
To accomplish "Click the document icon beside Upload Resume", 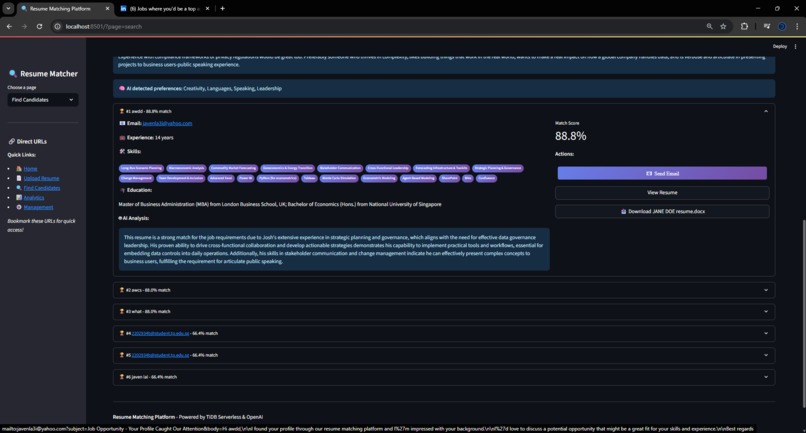I will (19, 178).
